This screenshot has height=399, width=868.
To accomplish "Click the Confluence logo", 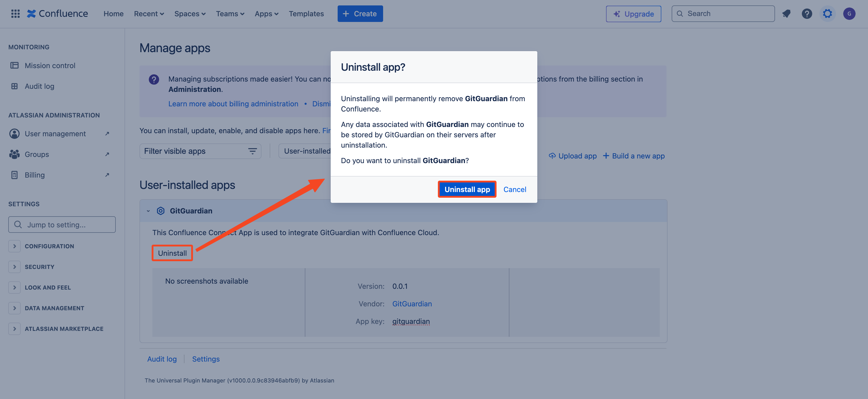I will (57, 13).
